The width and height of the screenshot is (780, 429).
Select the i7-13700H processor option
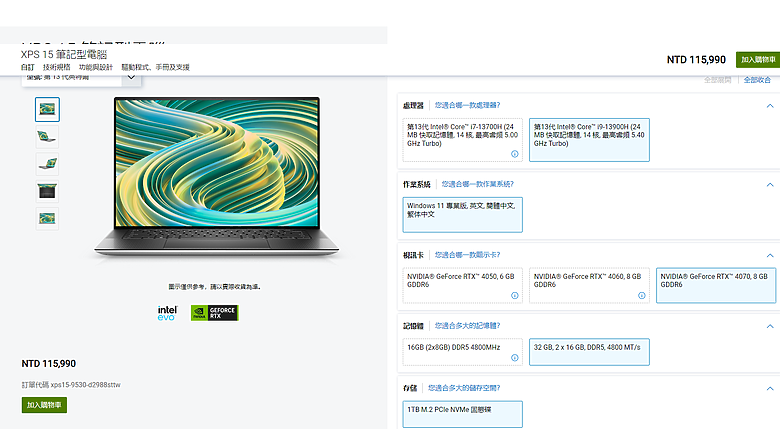[x=463, y=140]
